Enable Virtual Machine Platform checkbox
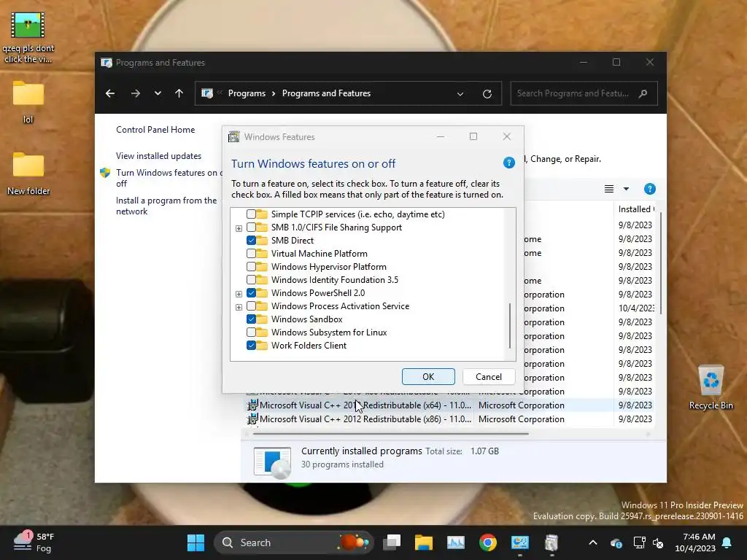The width and height of the screenshot is (747, 560). [x=251, y=253]
